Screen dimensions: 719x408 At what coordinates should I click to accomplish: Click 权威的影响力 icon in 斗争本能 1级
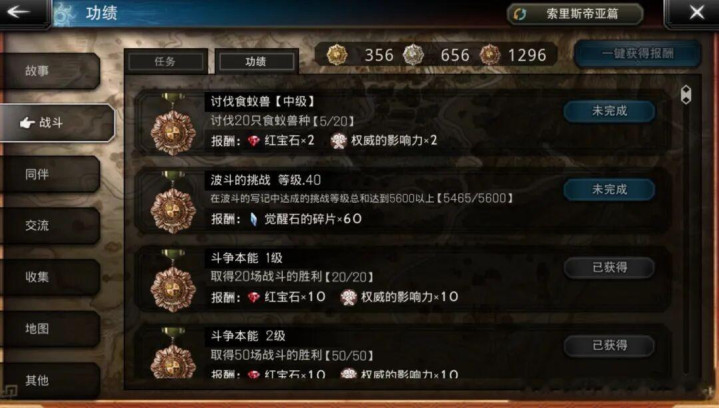(x=348, y=297)
